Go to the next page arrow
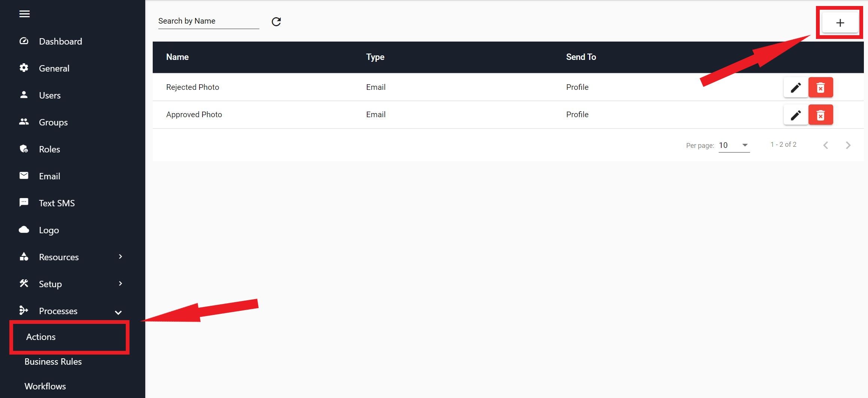This screenshot has height=398, width=868. [x=848, y=145]
